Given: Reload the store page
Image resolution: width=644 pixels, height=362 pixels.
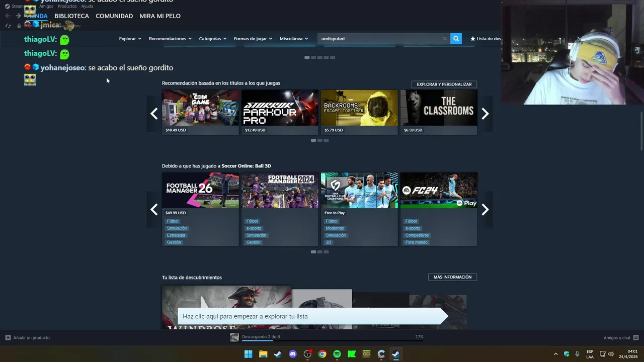Looking at the screenshot, I should click(8, 26).
